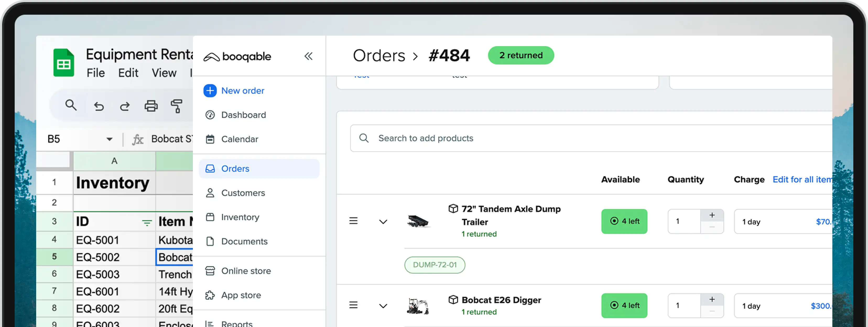This screenshot has height=327, width=868.
Task: Click the paint format tool in Sheets
Action: tap(177, 106)
